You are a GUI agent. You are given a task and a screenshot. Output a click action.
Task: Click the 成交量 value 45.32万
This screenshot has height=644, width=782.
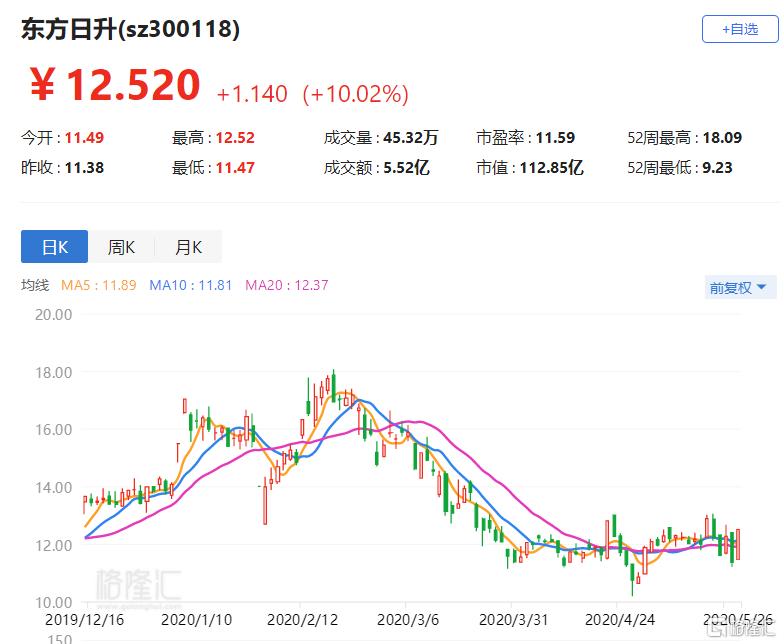point(410,138)
